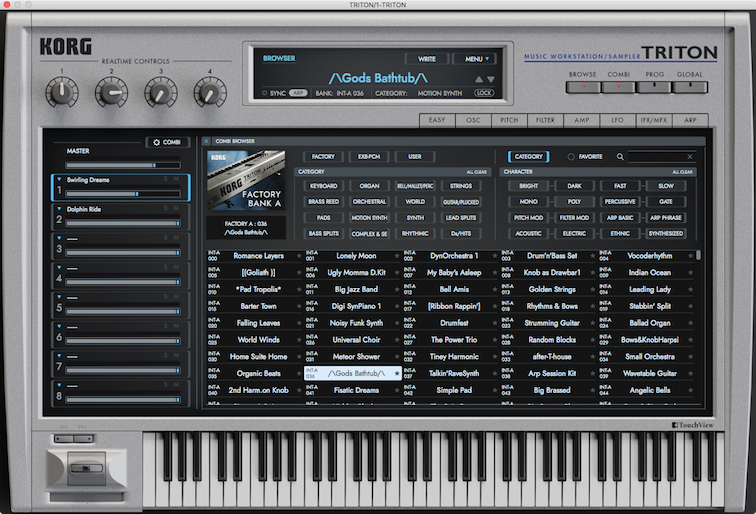Viewport: 756px width, 514px height.
Task: Adjust timbre 2 Dolphin Ride volume slider
Action: pyautogui.click(x=123, y=223)
